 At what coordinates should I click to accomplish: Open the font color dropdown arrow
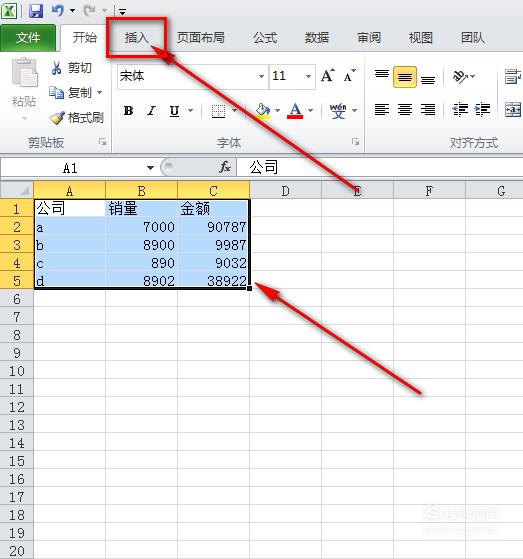point(311,111)
